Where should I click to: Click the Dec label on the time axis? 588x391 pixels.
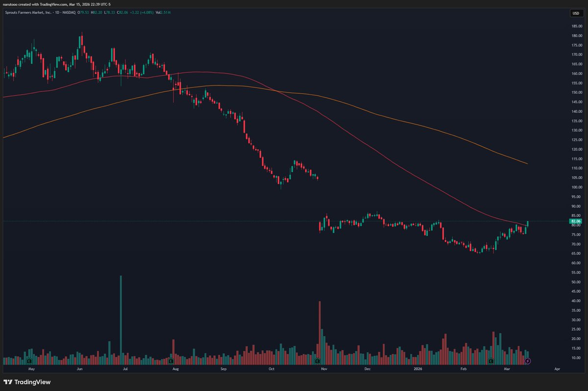367,368
